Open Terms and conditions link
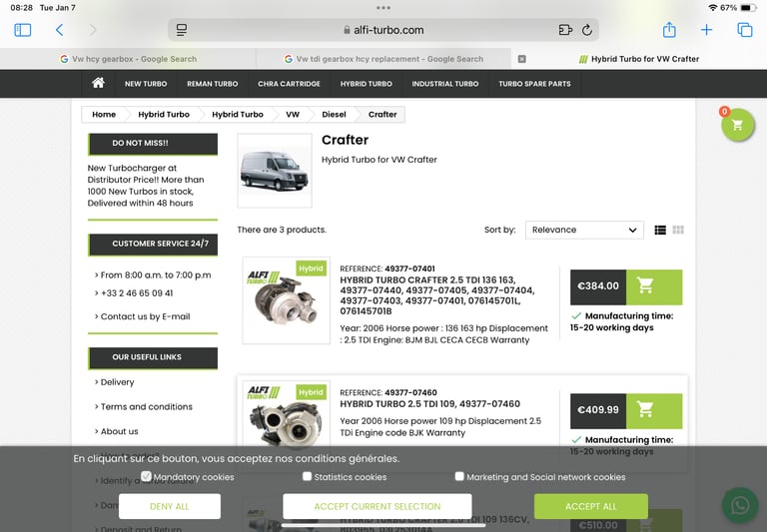The height and width of the screenshot is (532, 767). (x=146, y=406)
